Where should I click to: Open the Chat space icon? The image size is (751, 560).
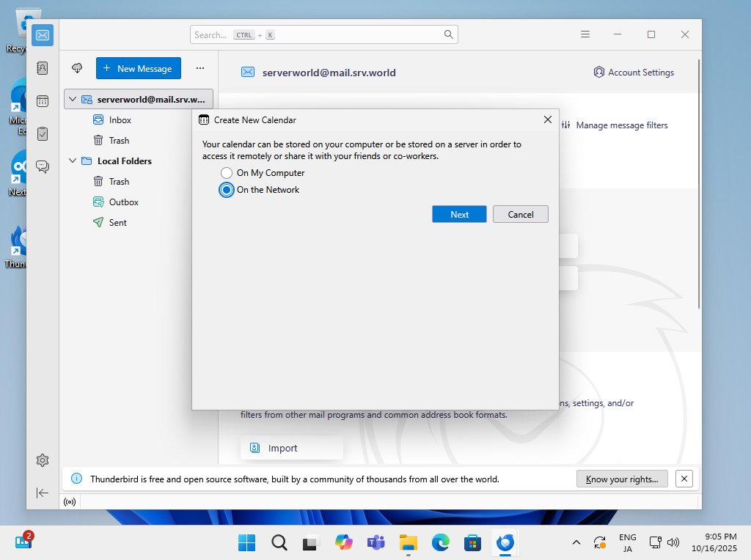(43, 166)
